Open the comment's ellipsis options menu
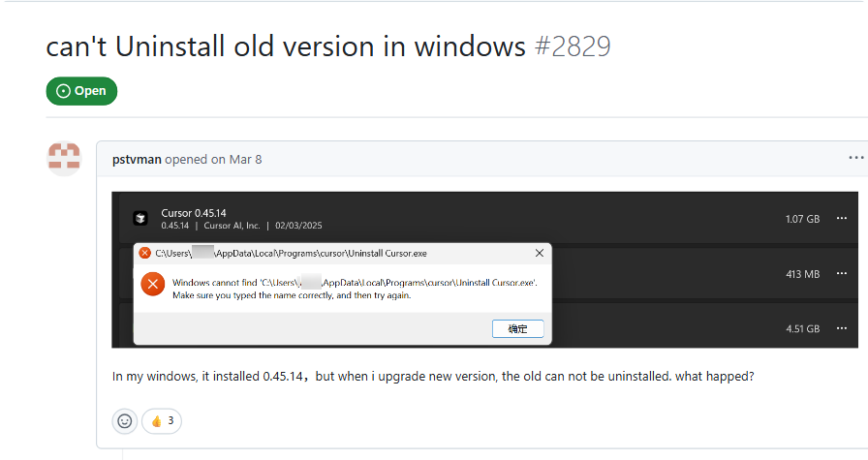This screenshot has height=460, width=868. [855, 158]
